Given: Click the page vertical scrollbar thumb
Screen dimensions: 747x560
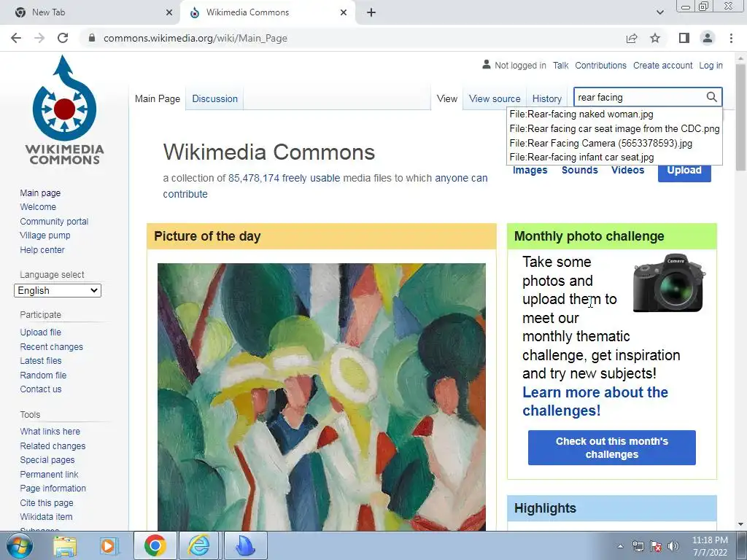Looking at the screenshot, I should click(740, 117).
